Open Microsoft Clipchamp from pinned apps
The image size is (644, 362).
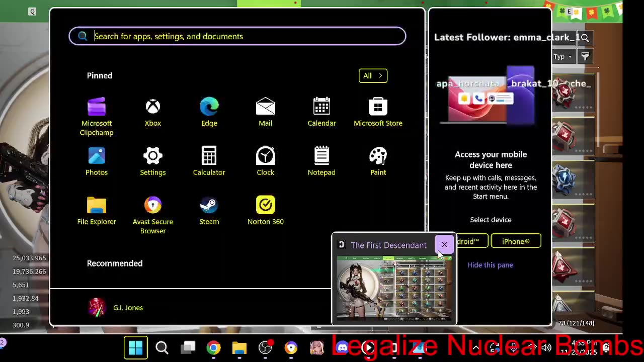[x=97, y=117]
